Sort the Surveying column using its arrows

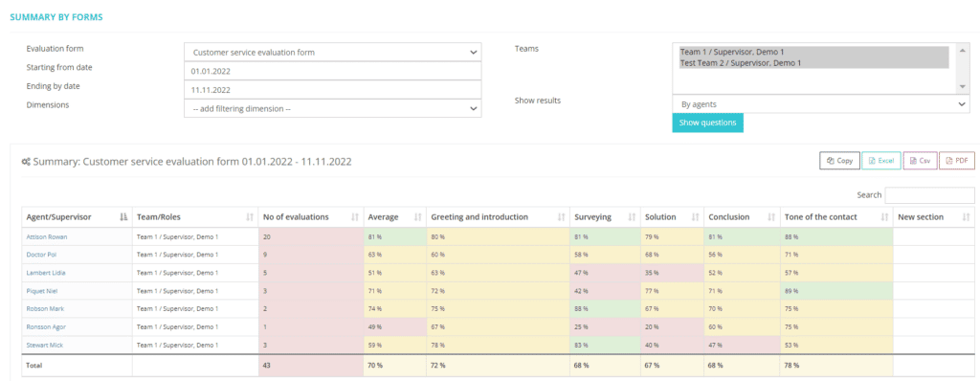coord(632,217)
